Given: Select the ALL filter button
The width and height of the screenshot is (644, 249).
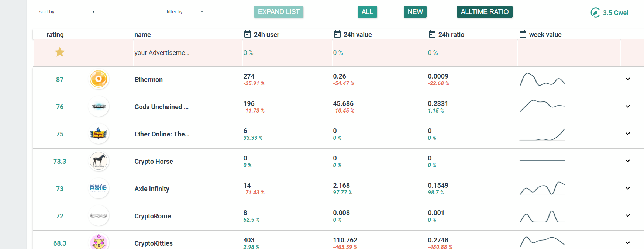Looking at the screenshot, I should coord(367,12).
